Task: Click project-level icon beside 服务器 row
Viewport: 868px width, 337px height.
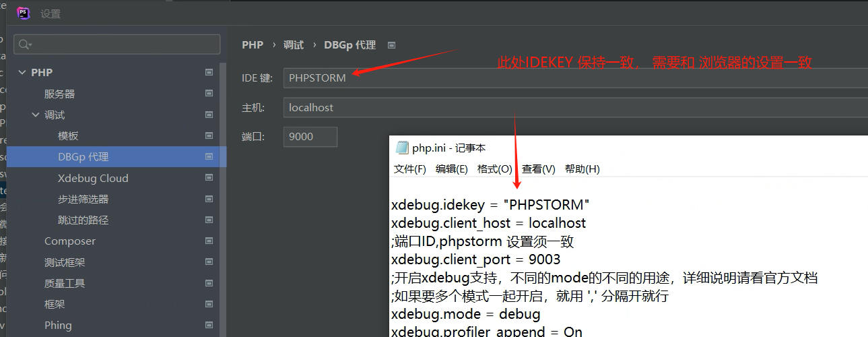Action: click(x=209, y=94)
